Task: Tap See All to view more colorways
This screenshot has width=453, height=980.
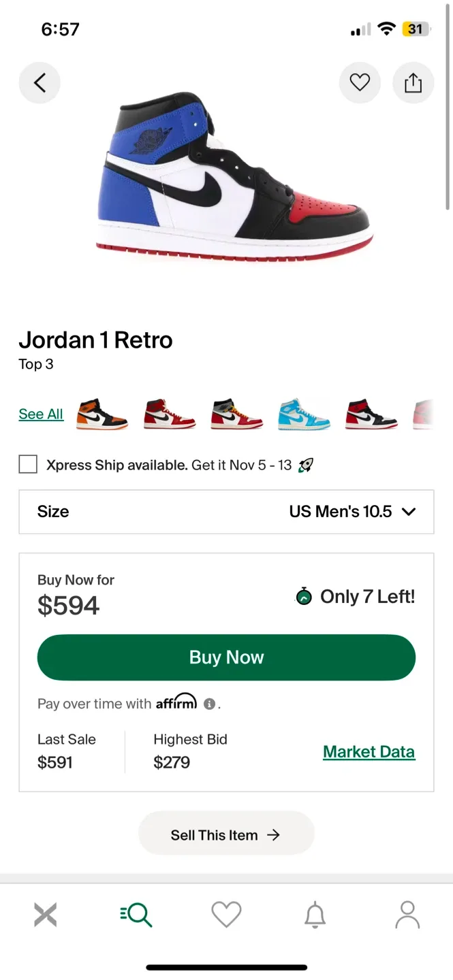Action: tap(41, 414)
